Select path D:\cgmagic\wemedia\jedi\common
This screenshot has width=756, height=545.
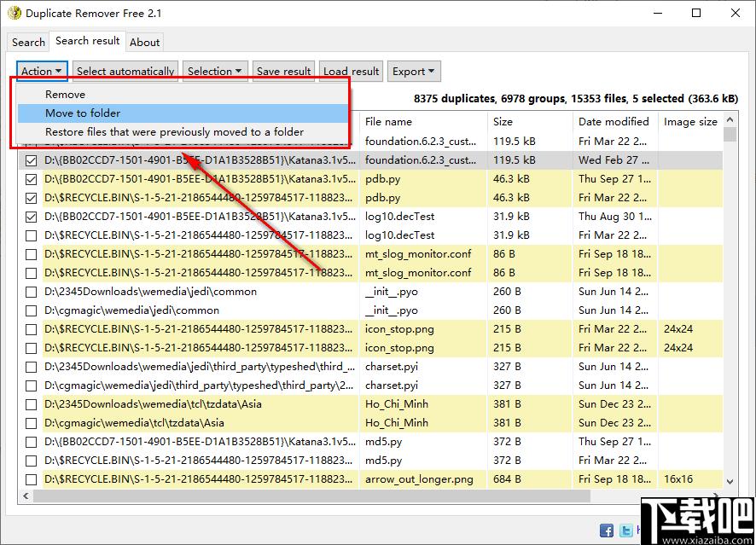[131, 310]
